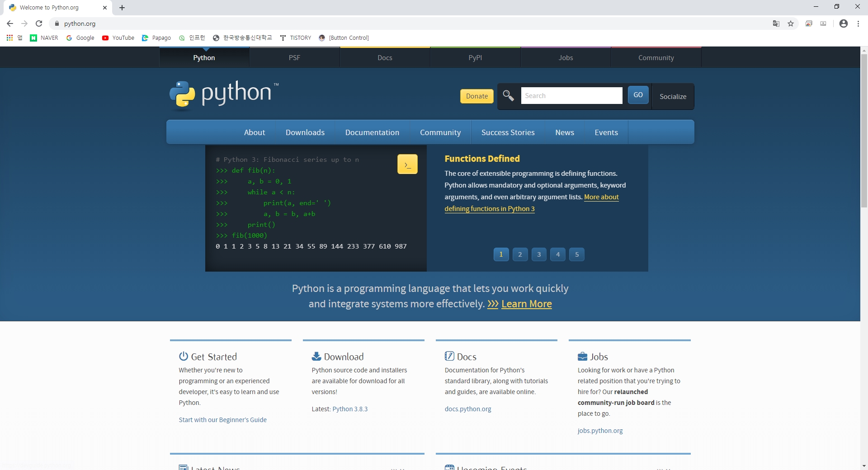The width and height of the screenshot is (868, 470).
Task: Open the YouTube bookmark
Action: (x=118, y=38)
